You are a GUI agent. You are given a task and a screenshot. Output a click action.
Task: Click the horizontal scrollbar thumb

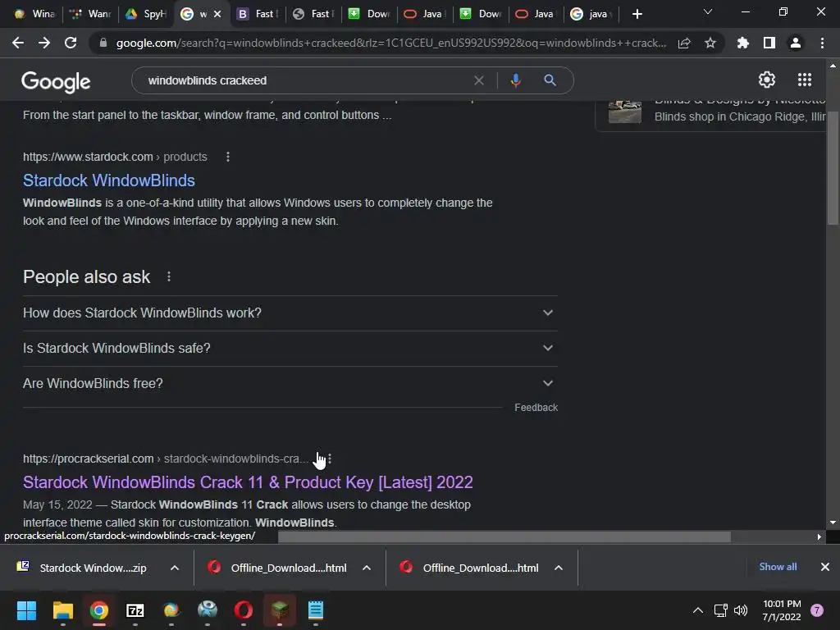tap(504, 536)
